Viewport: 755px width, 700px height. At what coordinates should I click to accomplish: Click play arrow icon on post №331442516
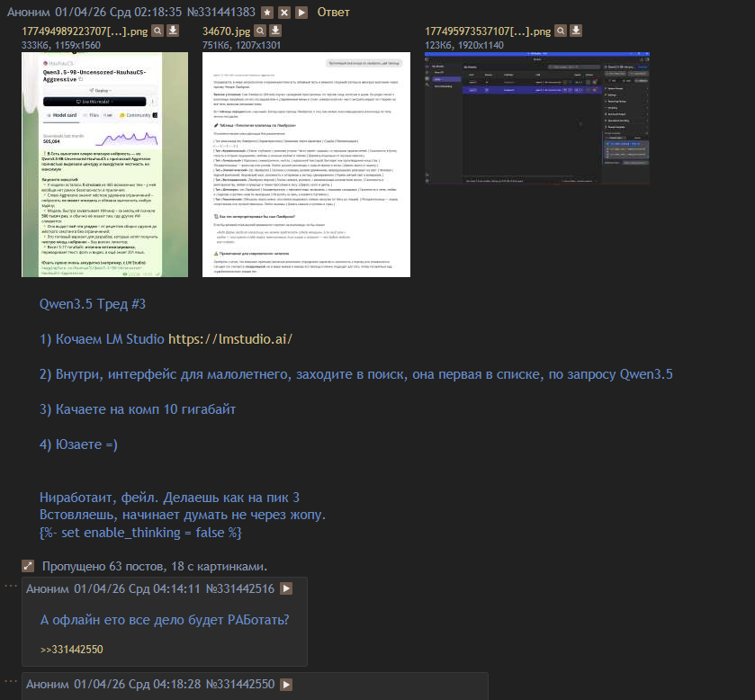286,588
